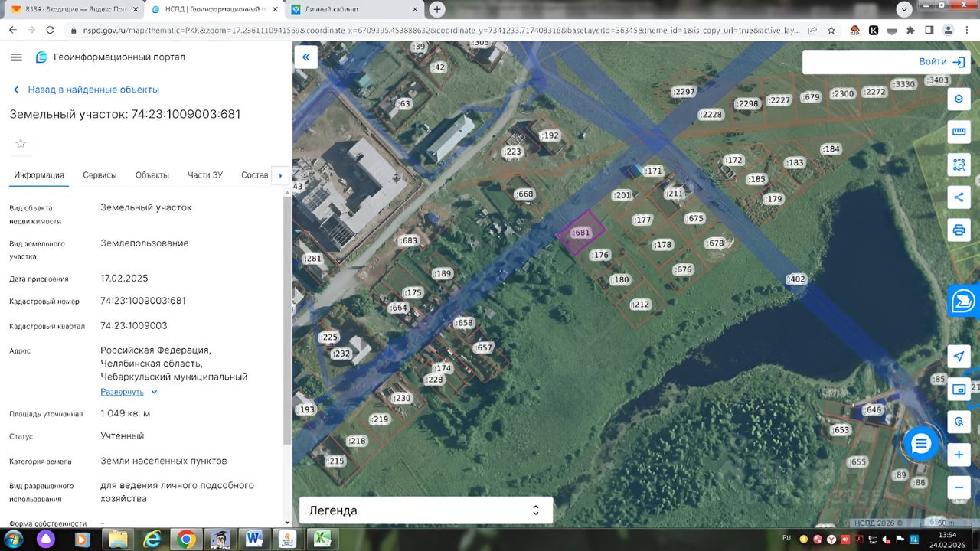Switch to the Информация tab

coord(39,175)
